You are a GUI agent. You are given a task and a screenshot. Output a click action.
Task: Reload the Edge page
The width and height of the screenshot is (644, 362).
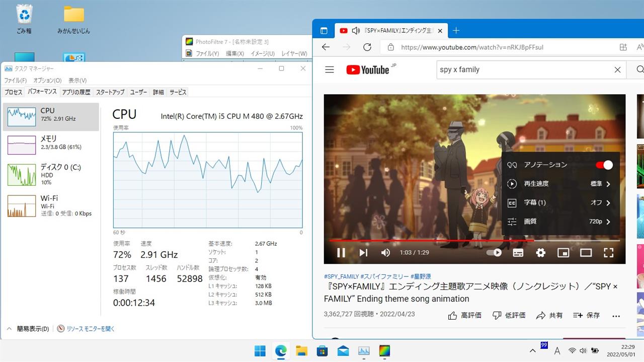click(367, 47)
